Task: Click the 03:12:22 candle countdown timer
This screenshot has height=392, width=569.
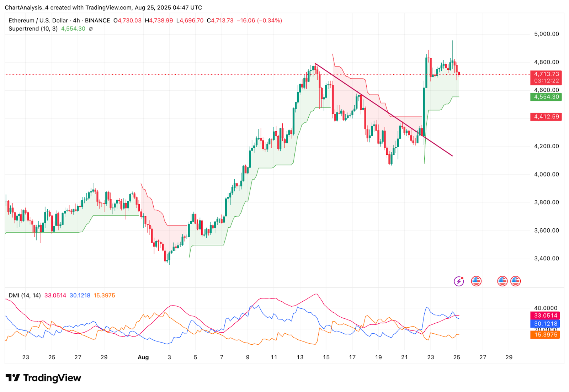Action: point(547,80)
